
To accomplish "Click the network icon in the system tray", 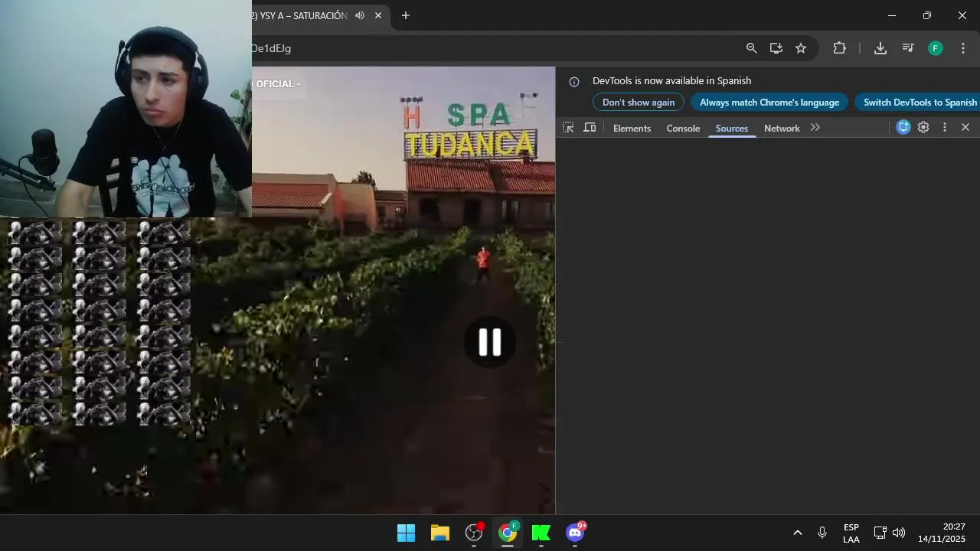I will 880,533.
